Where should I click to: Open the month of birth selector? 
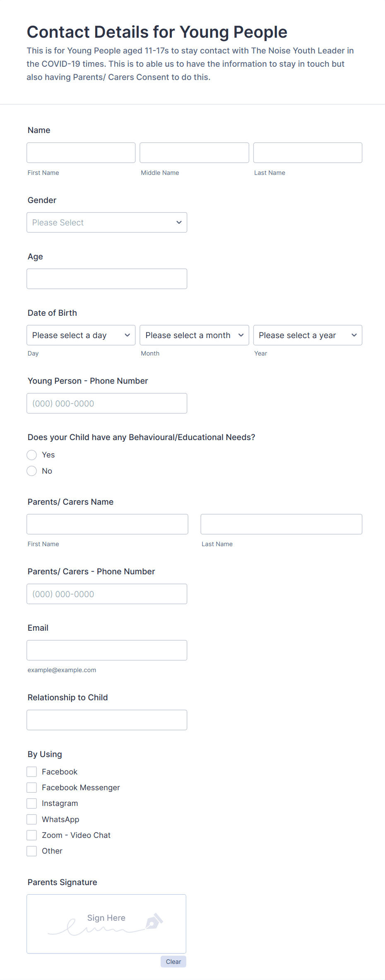(194, 335)
